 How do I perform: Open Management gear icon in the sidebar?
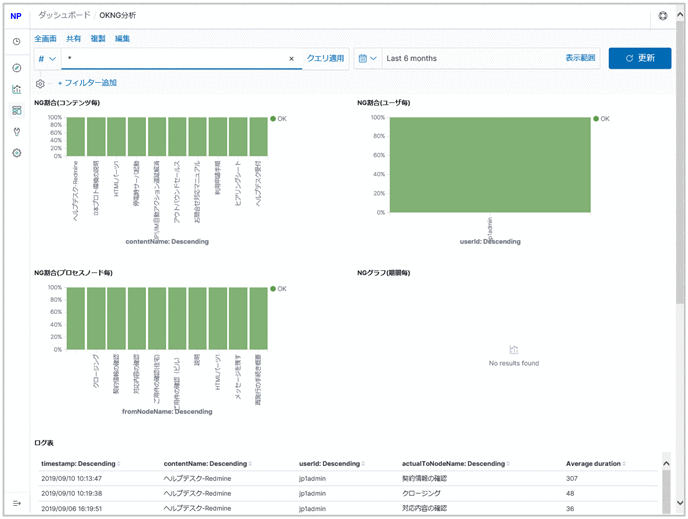tap(16, 153)
